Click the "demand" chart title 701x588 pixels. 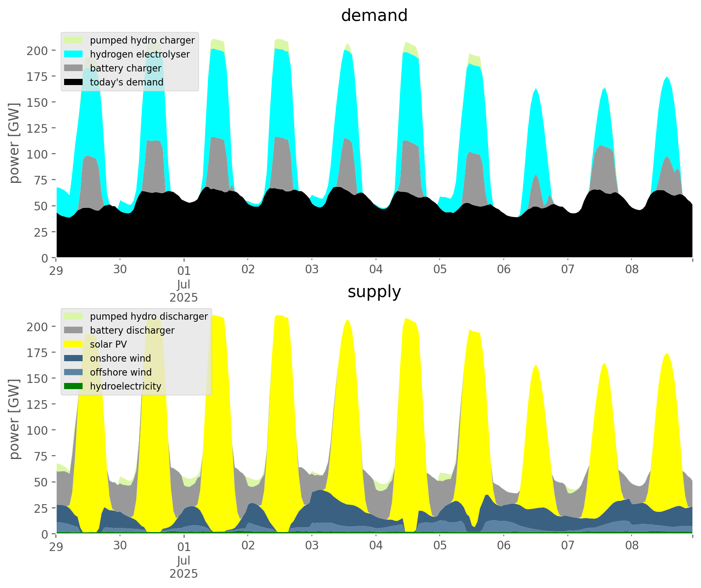374,16
